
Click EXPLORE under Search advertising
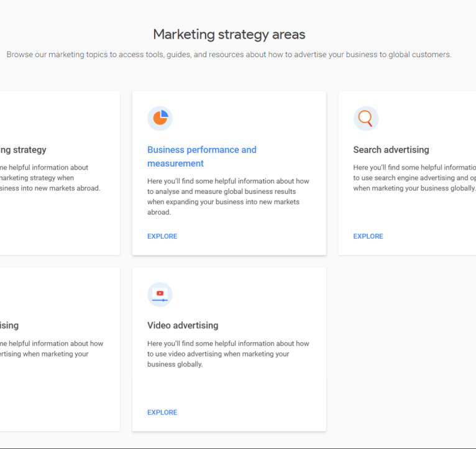(368, 236)
